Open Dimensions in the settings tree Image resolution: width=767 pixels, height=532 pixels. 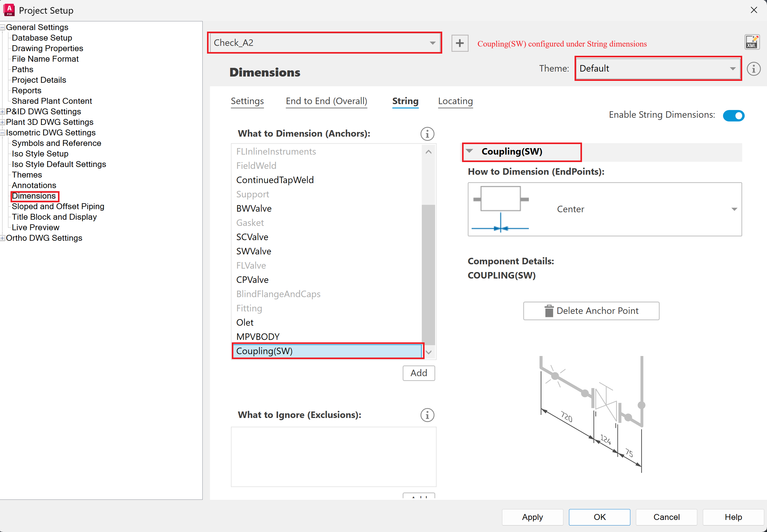(34, 196)
